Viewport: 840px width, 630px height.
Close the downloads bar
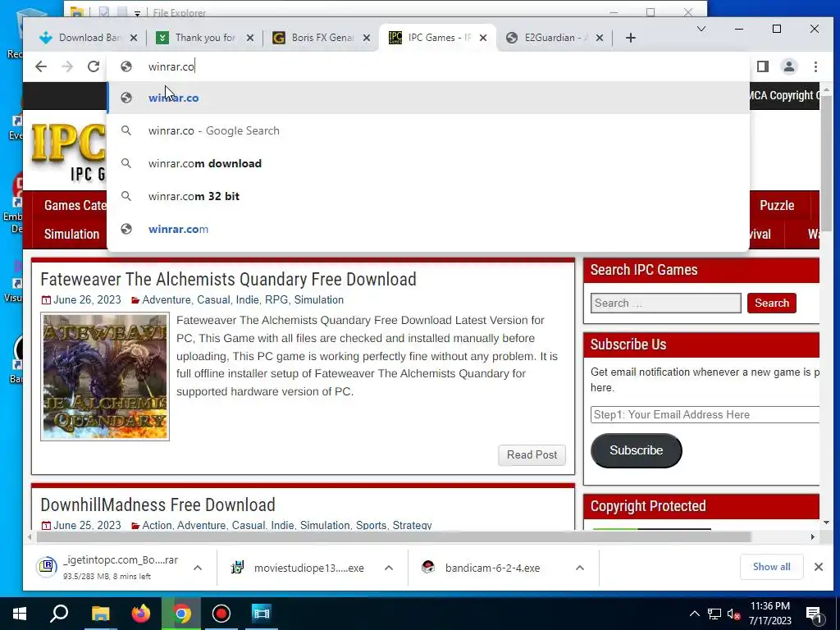[818, 567]
